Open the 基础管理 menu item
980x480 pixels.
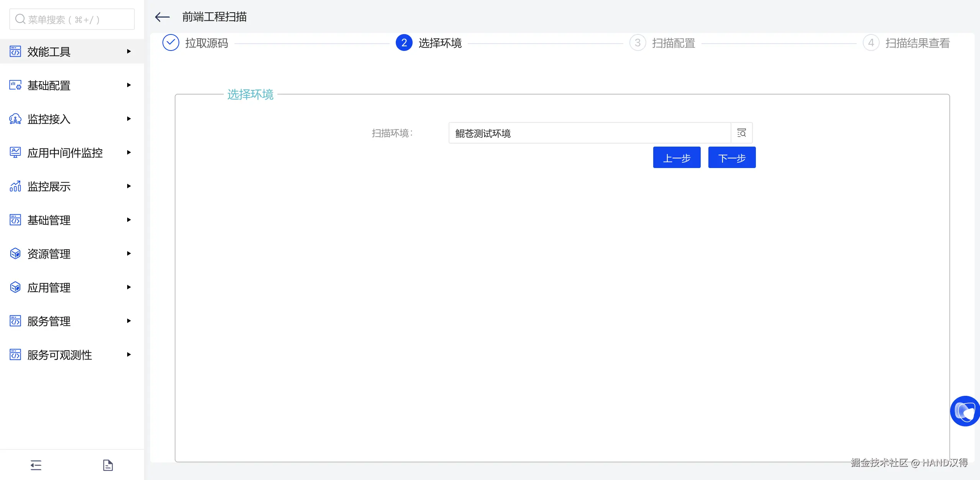coord(49,220)
